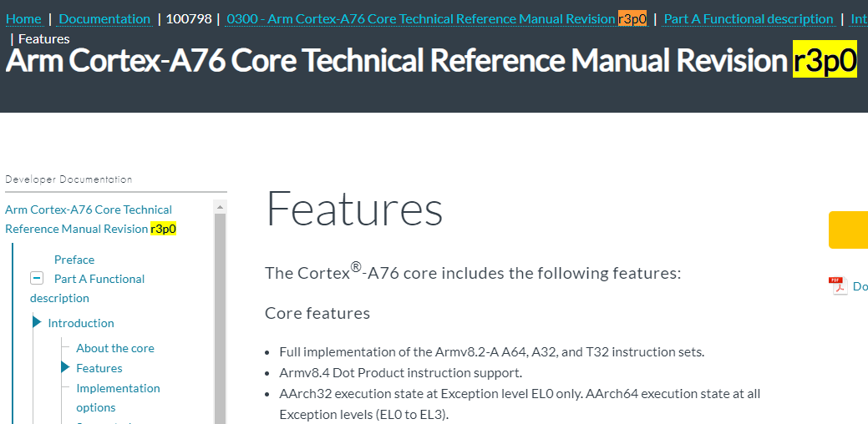Viewport: 868px width, 424px height.
Task: Open Documentation breadcrumb link
Action: (104, 19)
